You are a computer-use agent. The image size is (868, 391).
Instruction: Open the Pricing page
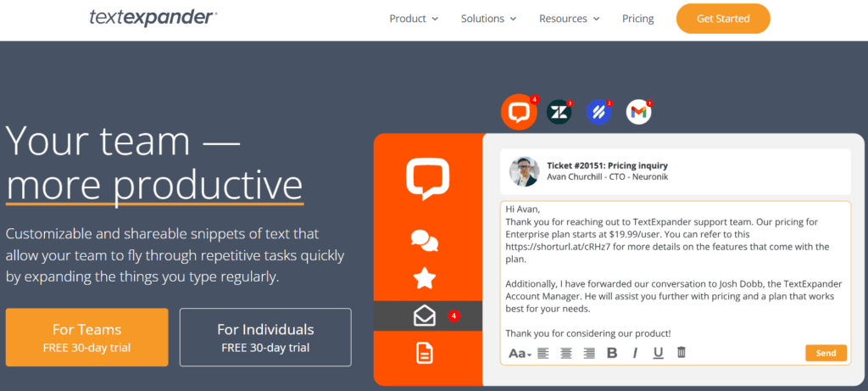[637, 19]
